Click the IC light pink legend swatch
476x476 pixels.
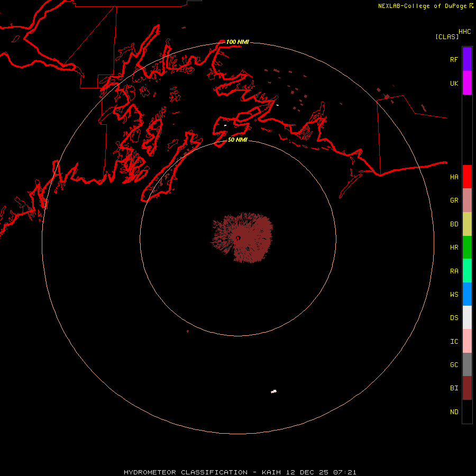(x=467, y=341)
